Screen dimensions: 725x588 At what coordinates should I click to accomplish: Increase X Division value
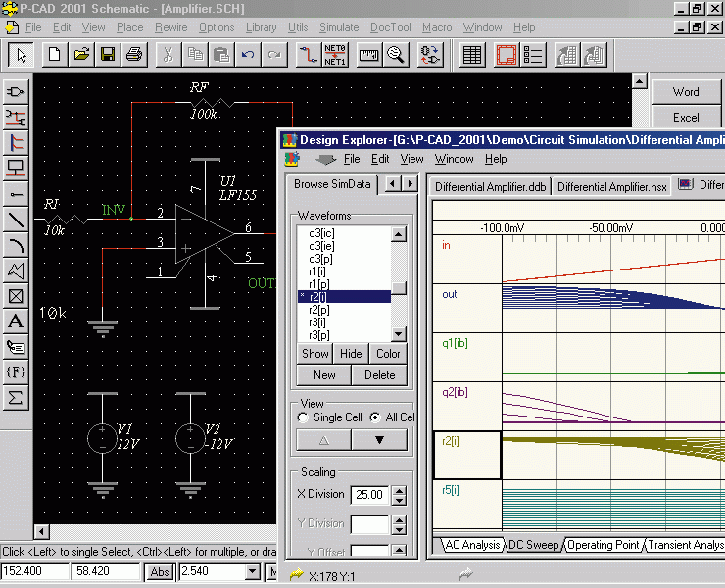399,490
